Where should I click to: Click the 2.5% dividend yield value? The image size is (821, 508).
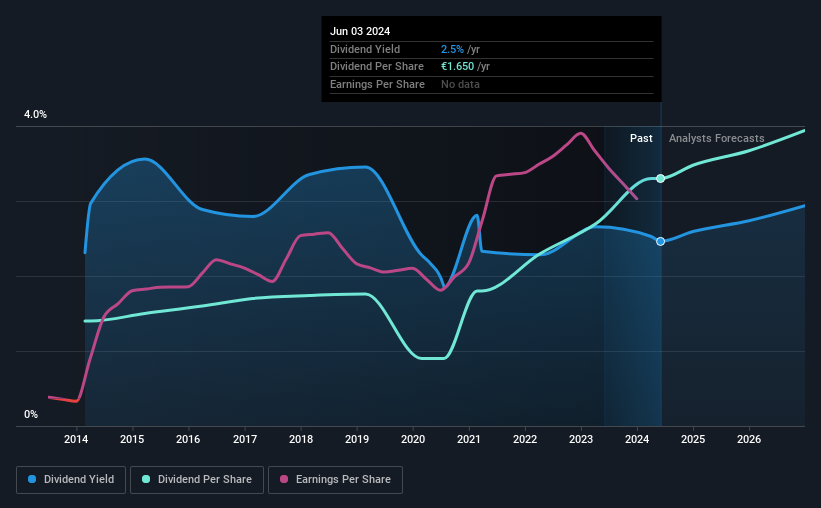click(452, 49)
